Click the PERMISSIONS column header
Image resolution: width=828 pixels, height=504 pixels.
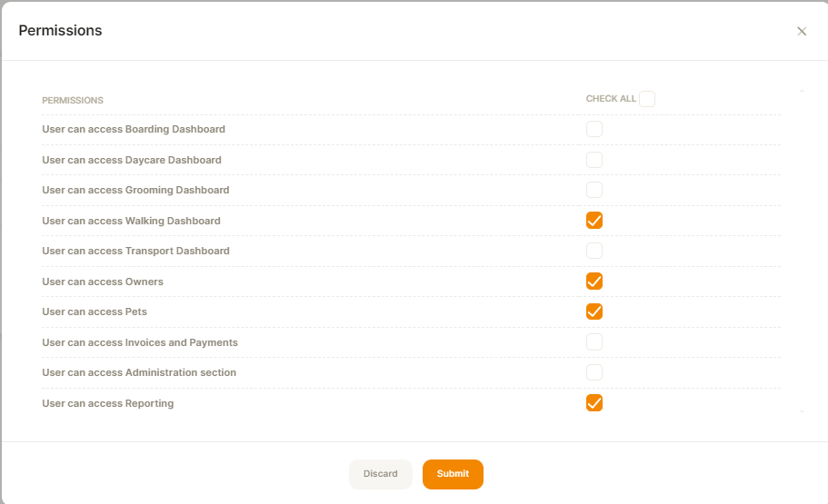pyautogui.click(x=73, y=100)
